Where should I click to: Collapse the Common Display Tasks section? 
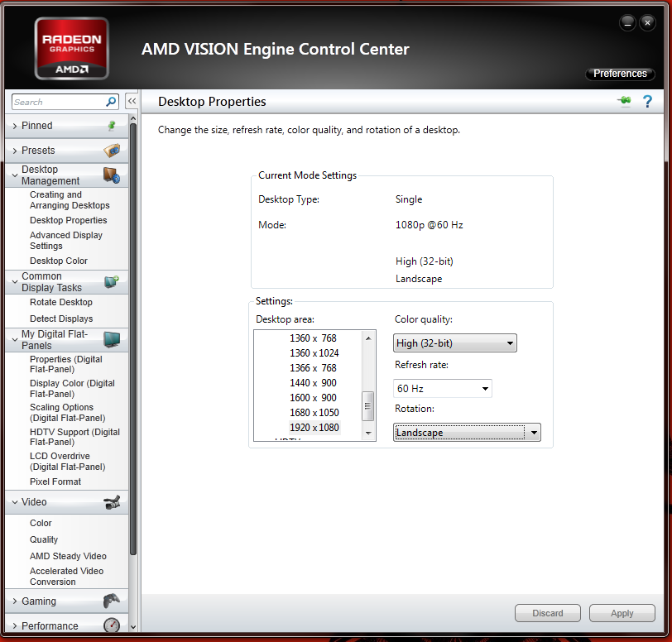(x=15, y=281)
